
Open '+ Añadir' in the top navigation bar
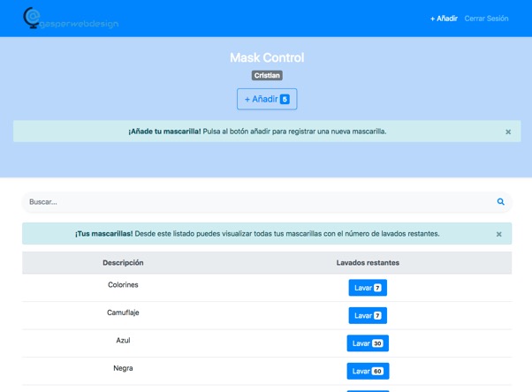coord(444,18)
